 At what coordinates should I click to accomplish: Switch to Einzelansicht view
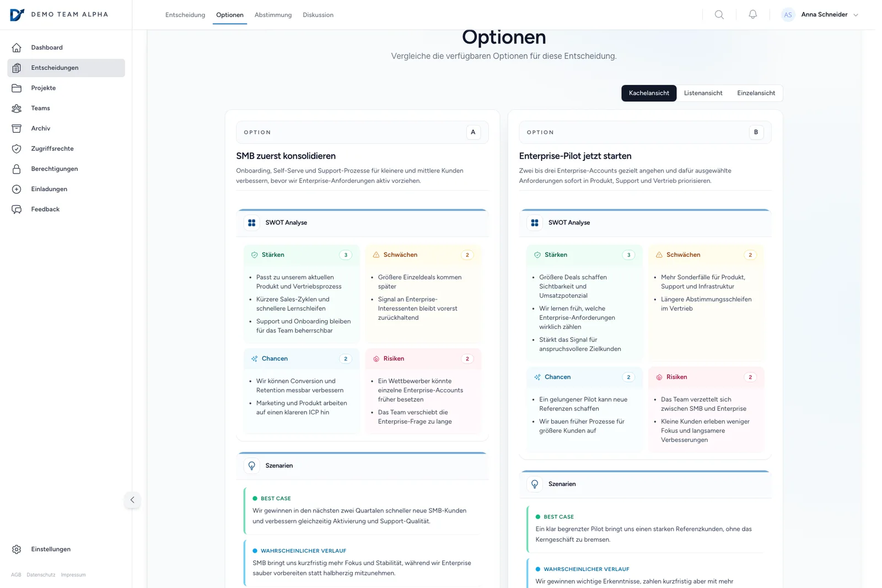[x=755, y=93]
